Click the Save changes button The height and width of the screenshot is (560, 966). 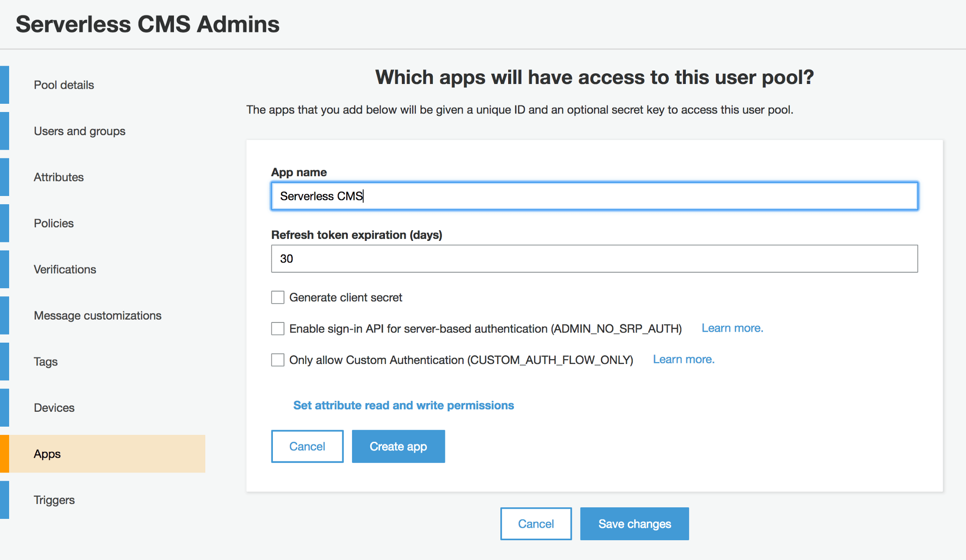634,524
